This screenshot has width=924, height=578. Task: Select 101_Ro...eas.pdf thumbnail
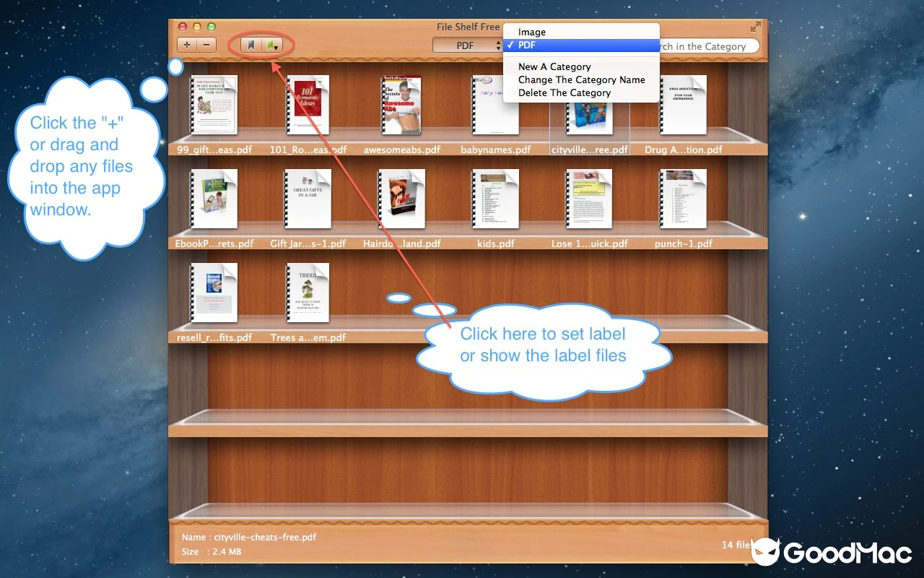pyautogui.click(x=308, y=105)
